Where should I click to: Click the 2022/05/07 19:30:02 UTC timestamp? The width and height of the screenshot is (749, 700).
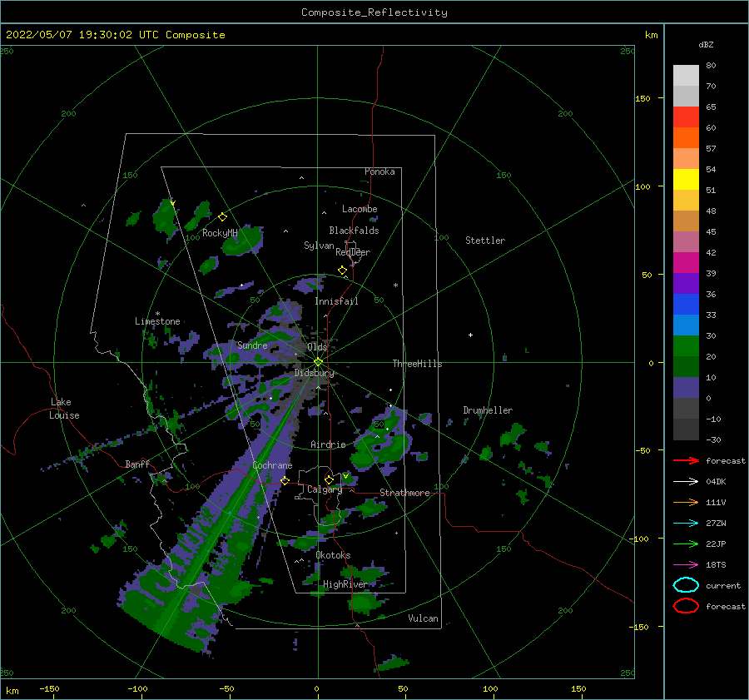[115, 35]
